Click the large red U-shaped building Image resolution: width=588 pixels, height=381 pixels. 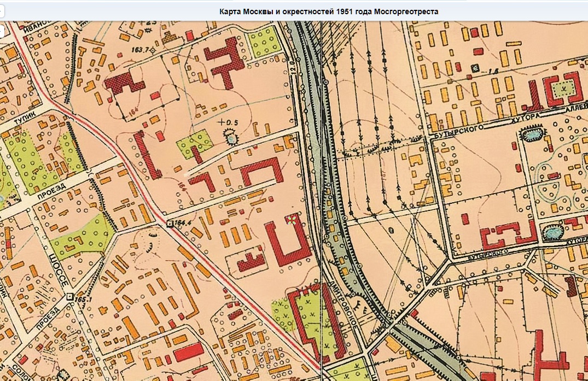pyautogui.click(x=288, y=243)
